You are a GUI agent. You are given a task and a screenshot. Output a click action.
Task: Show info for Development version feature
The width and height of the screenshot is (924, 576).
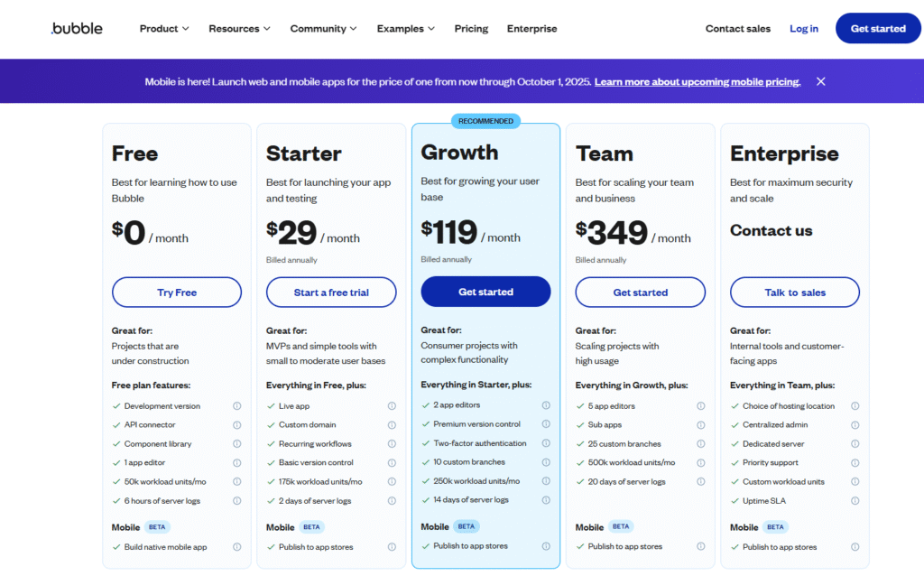pyautogui.click(x=237, y=406)
